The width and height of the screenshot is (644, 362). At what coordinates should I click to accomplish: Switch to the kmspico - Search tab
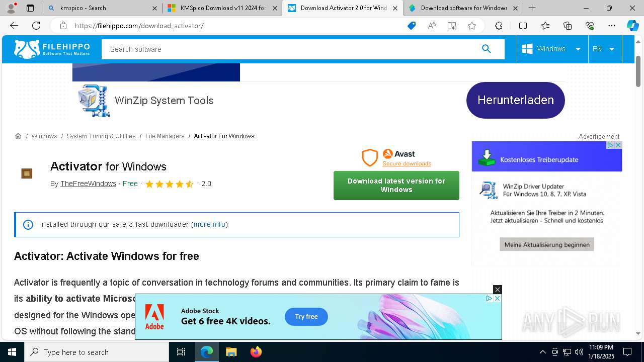point(101,8)
